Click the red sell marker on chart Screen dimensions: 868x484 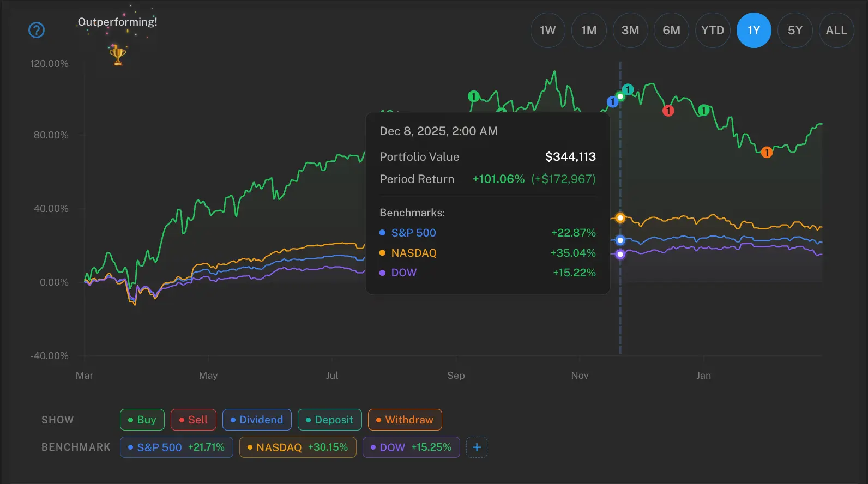click(x=668, y=111)
